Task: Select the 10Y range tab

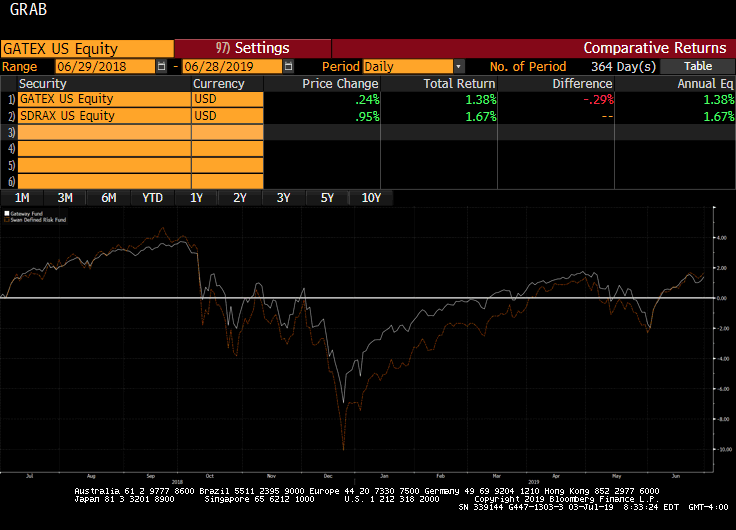Action: 371,198
